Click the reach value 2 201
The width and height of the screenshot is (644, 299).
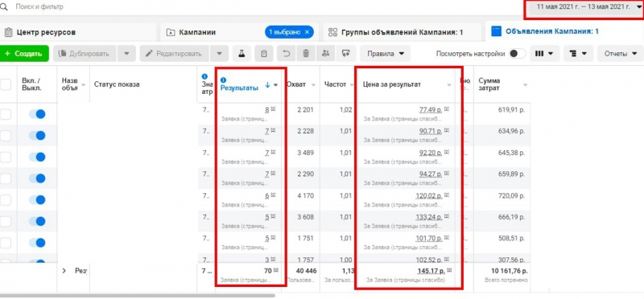(305, 110)
